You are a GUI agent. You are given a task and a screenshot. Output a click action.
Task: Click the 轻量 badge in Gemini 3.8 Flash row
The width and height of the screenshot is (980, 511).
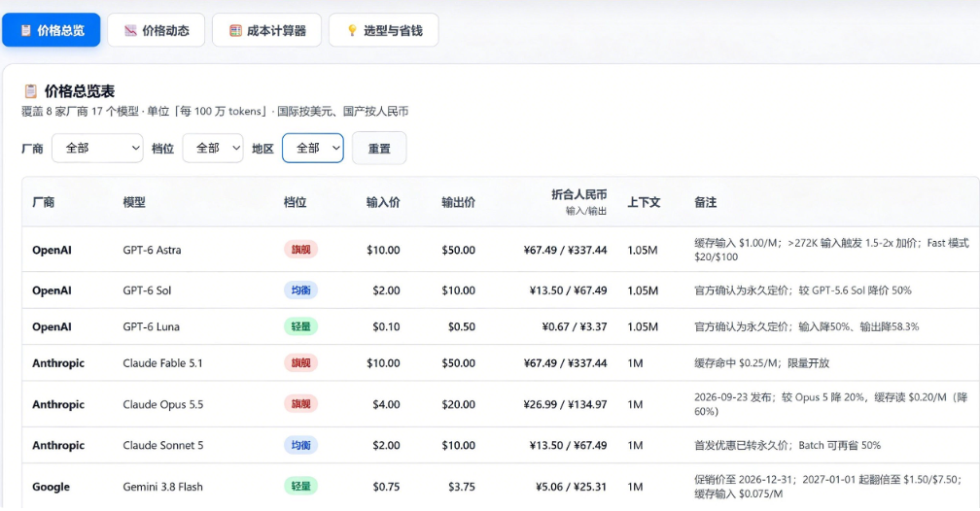(300, 487)
